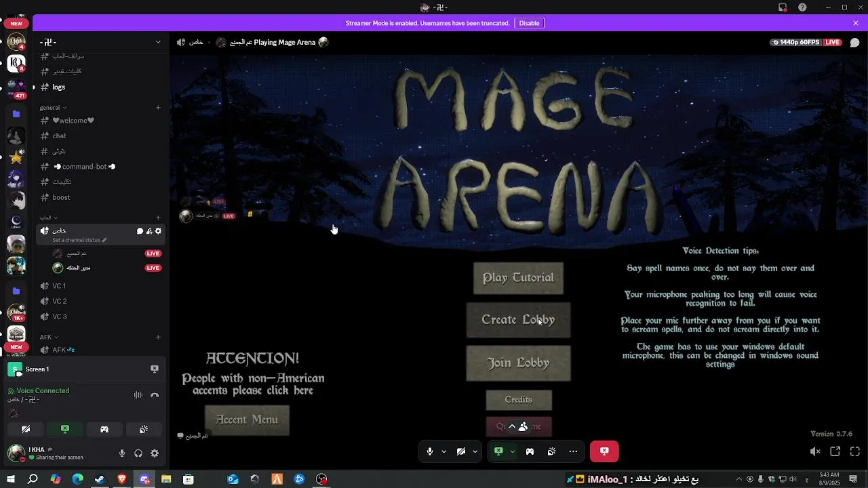Disable Streamer Mode from the banner
The image size is (868, 488).
(x=529, y=23)
